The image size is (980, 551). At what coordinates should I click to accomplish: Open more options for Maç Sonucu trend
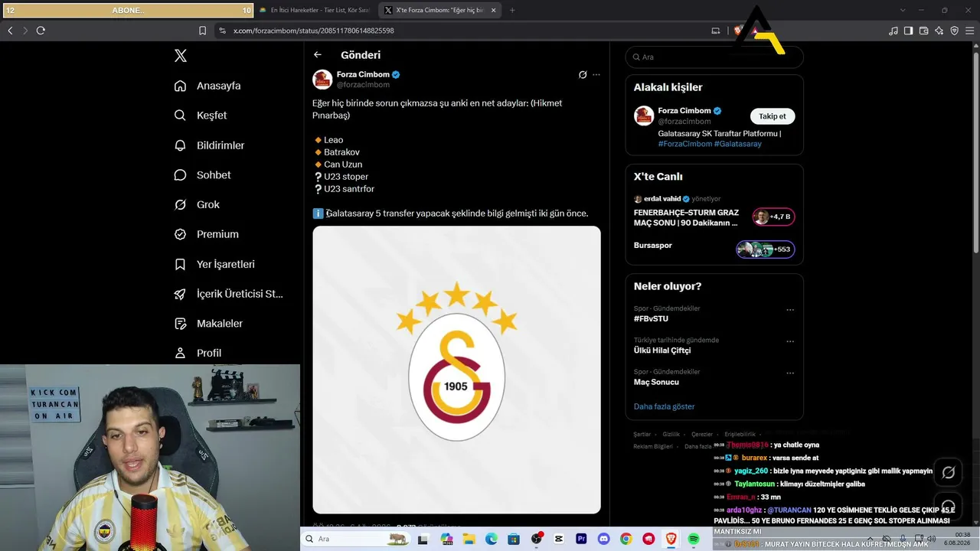click(x=790, y=373)
